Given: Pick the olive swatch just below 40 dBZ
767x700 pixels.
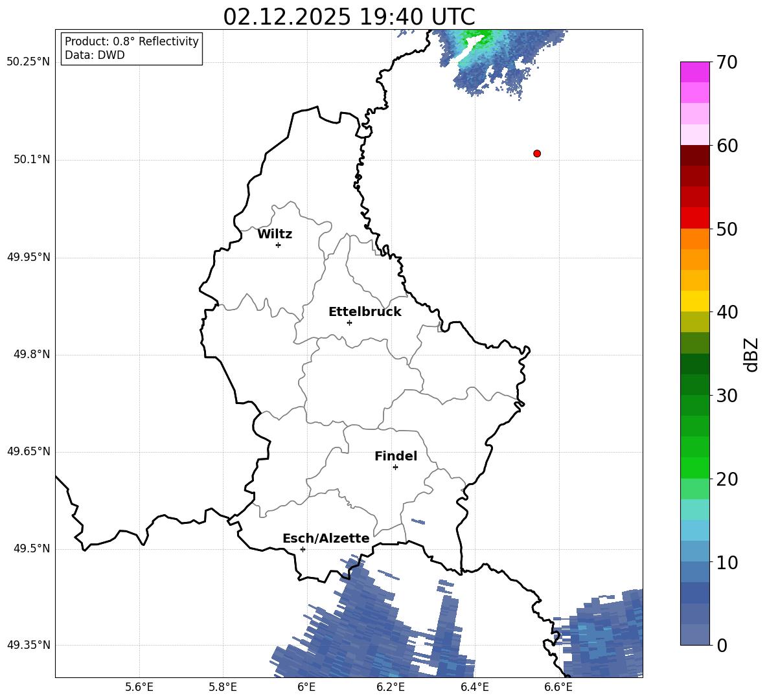Looking at the screenshot, I should pos(695,322).
